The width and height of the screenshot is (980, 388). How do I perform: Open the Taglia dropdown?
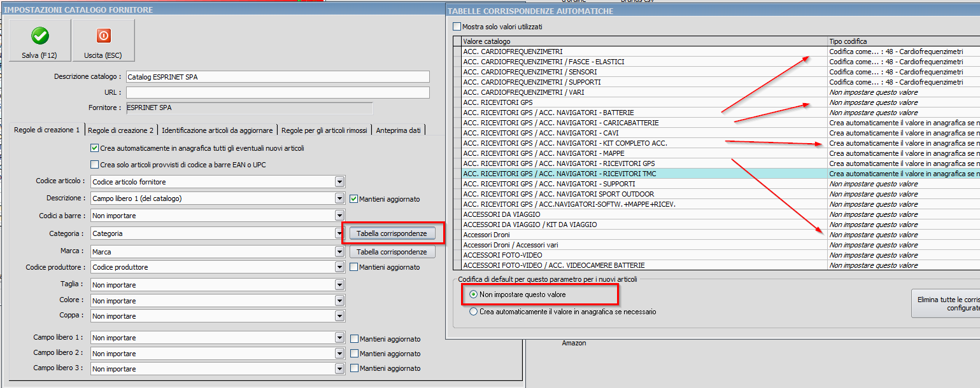340,285
